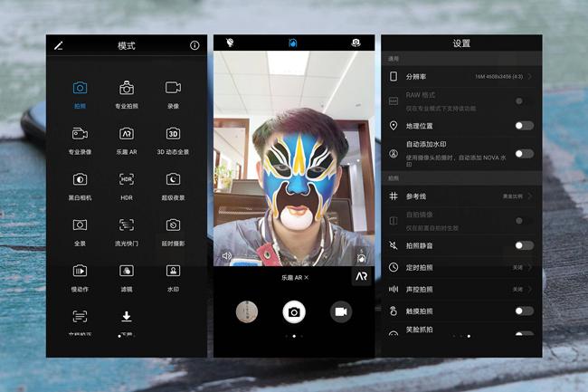Toggle the disabled 自拍镜像 mirror switch

(525, 221)
